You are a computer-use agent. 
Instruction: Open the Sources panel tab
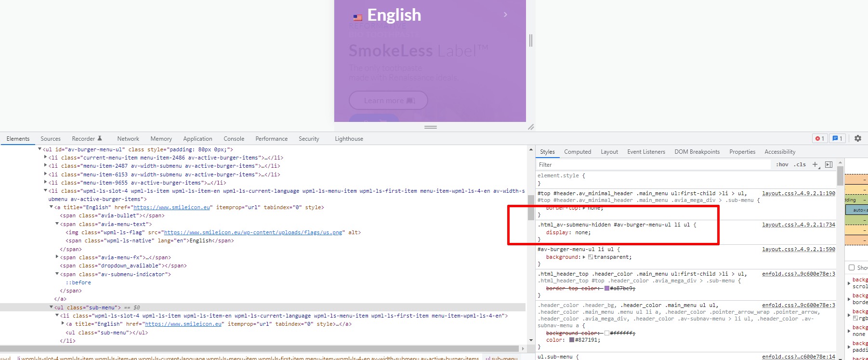coord(51,139)
